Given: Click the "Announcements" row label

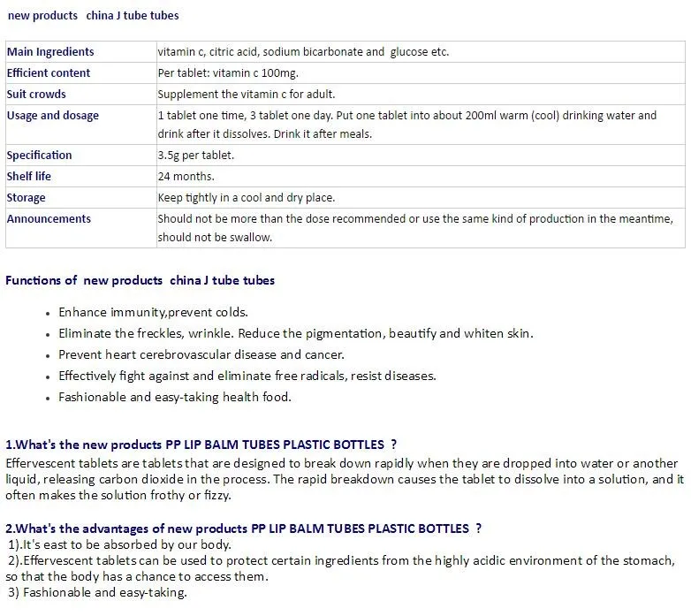Looking at the screenshot, I should (49, 219).
